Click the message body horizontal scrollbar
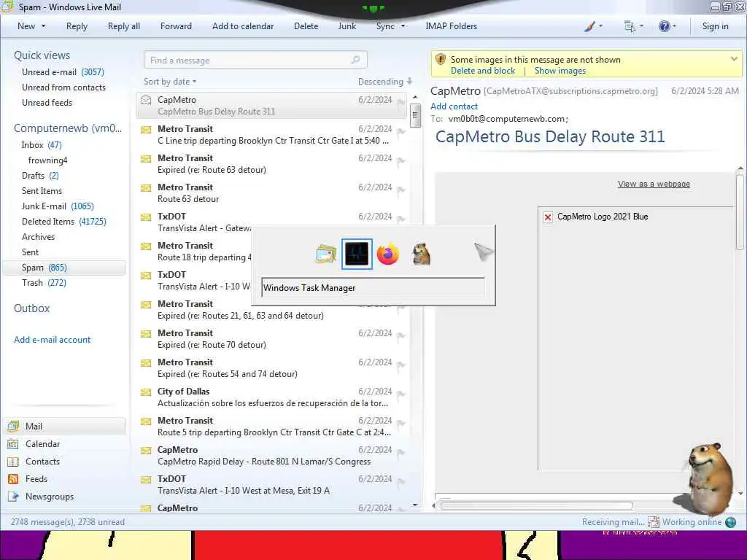The image size is (747, 560). click(537, 506)
